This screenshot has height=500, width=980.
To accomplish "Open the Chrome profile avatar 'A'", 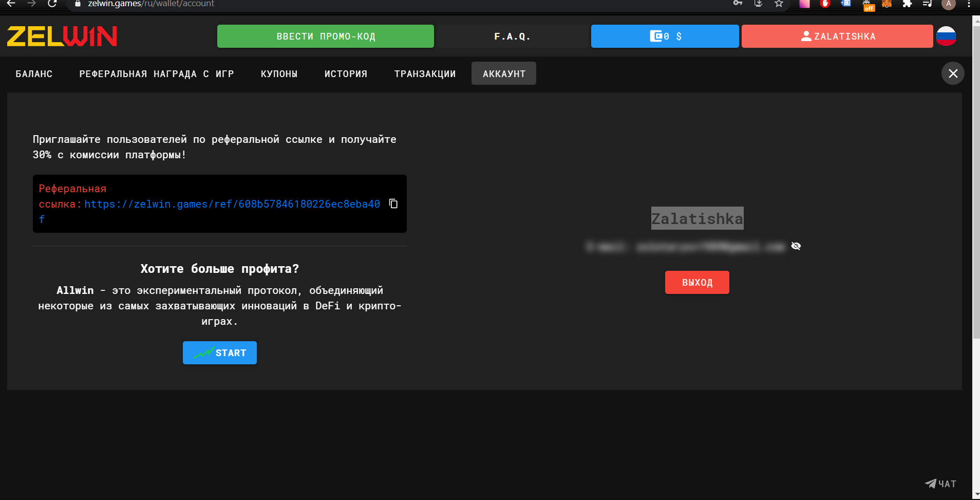I will (x=949, y=4).
